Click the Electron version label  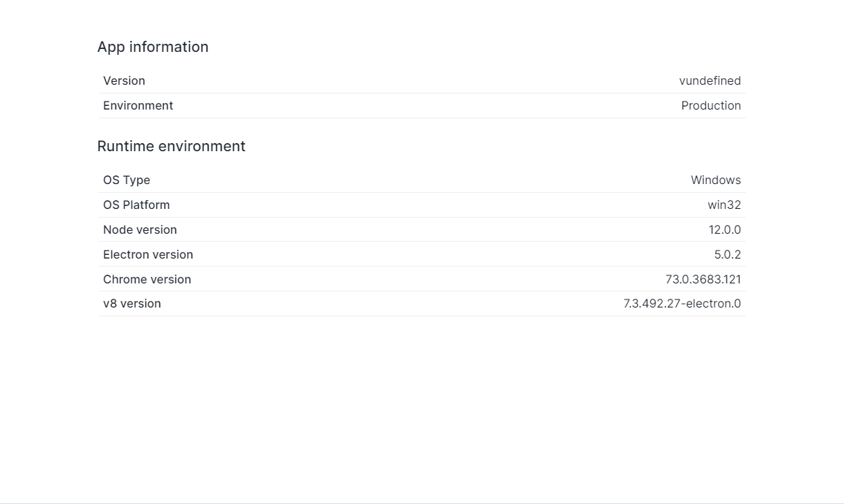point(148,254)
